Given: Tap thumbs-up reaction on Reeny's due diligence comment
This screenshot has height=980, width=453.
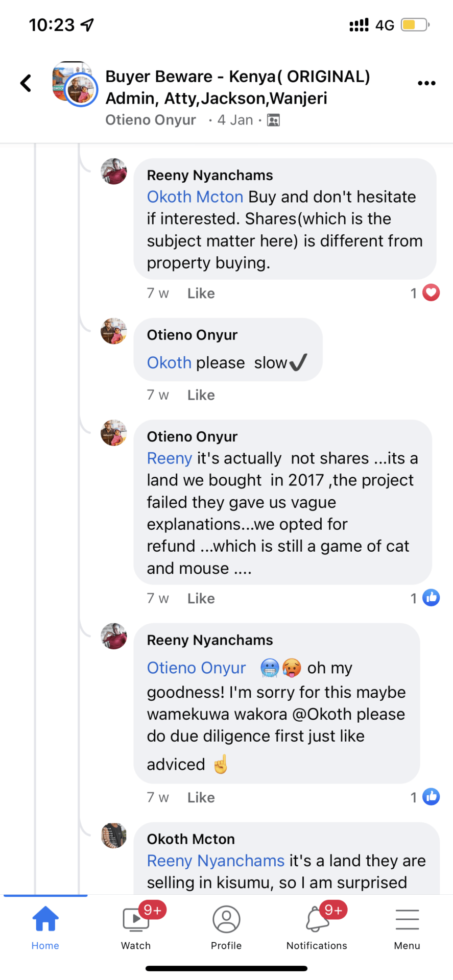Looking at the screenshot, I should point(431,797).
